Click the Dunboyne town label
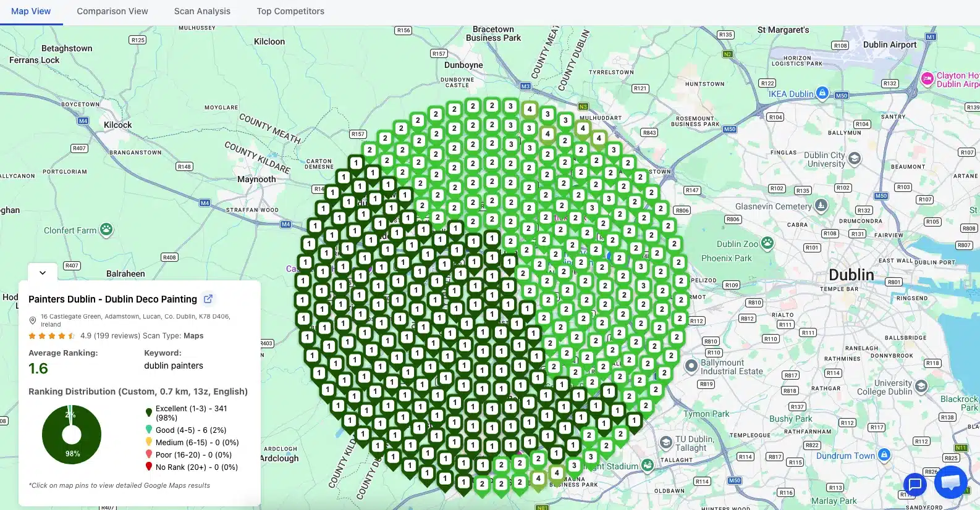 463,65
